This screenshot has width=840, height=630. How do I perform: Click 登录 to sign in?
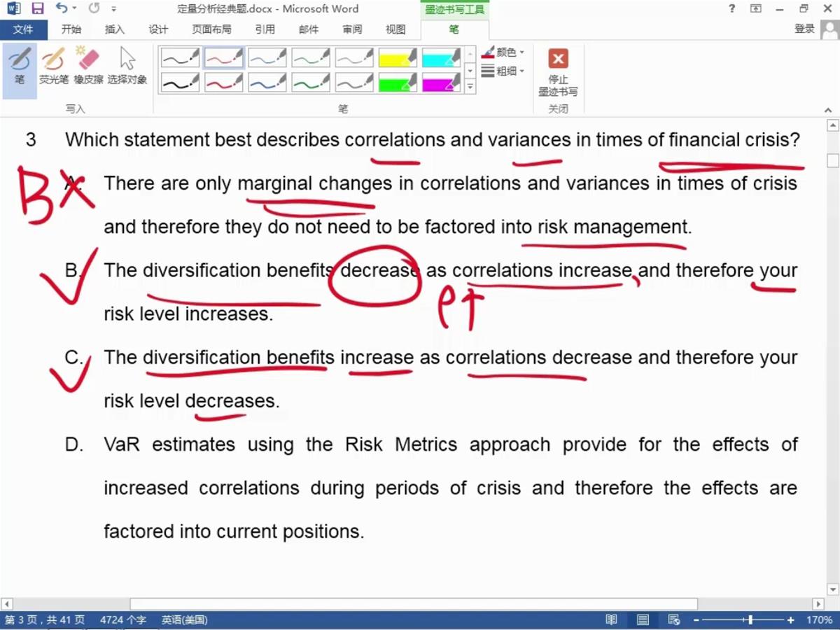(804, 29)
